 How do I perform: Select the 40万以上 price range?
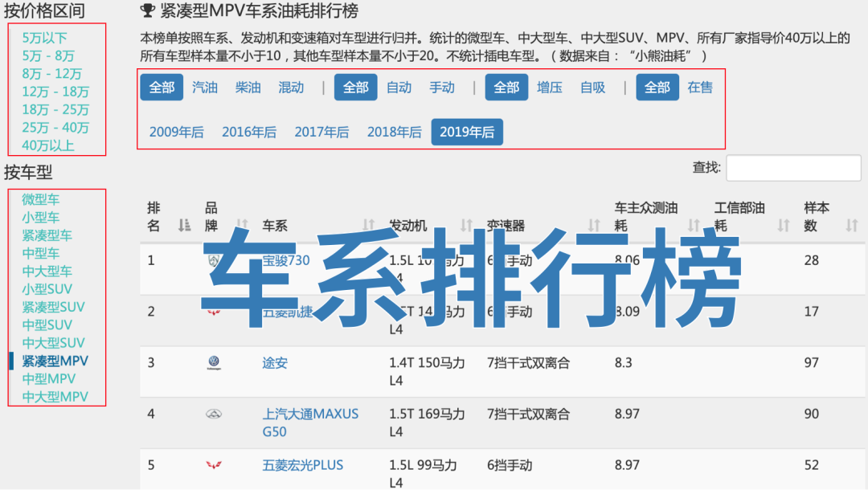[x=48, y=145]
